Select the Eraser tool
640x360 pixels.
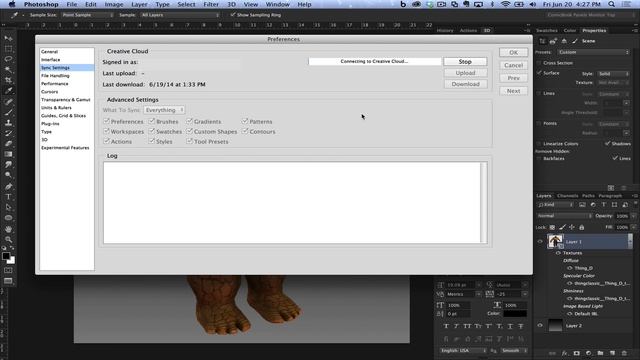8,144
